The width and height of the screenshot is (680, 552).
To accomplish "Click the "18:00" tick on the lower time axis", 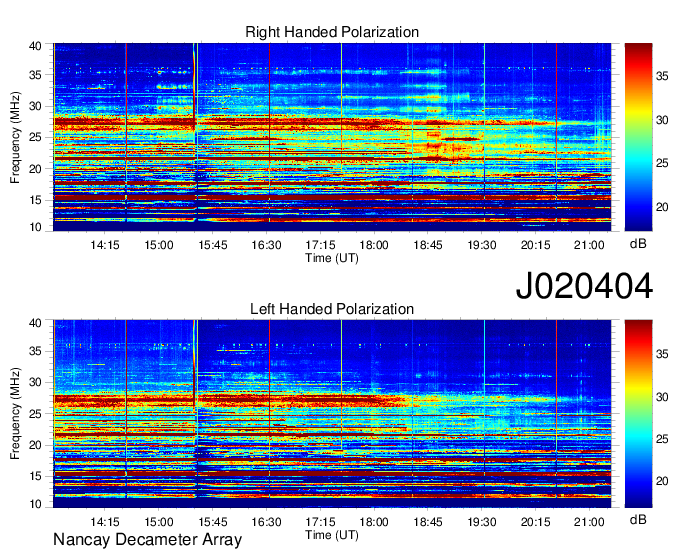I will click(x=374, y=522).
